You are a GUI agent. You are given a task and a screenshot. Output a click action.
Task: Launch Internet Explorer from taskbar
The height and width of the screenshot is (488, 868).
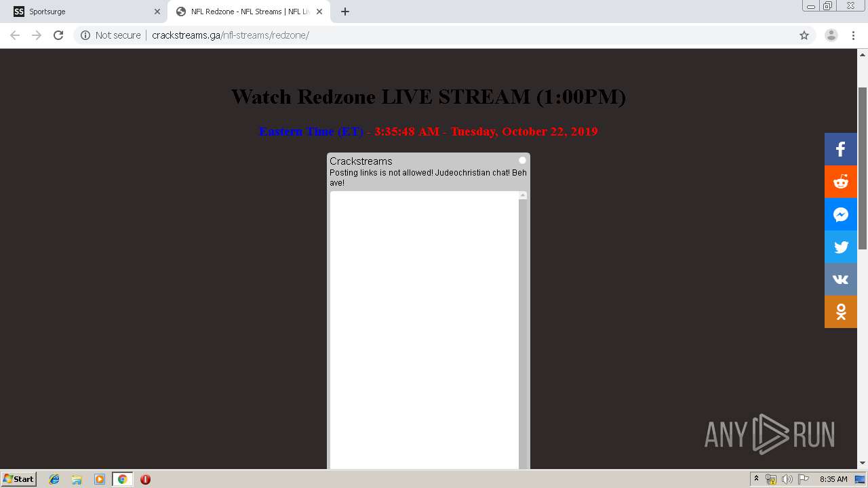54,479
